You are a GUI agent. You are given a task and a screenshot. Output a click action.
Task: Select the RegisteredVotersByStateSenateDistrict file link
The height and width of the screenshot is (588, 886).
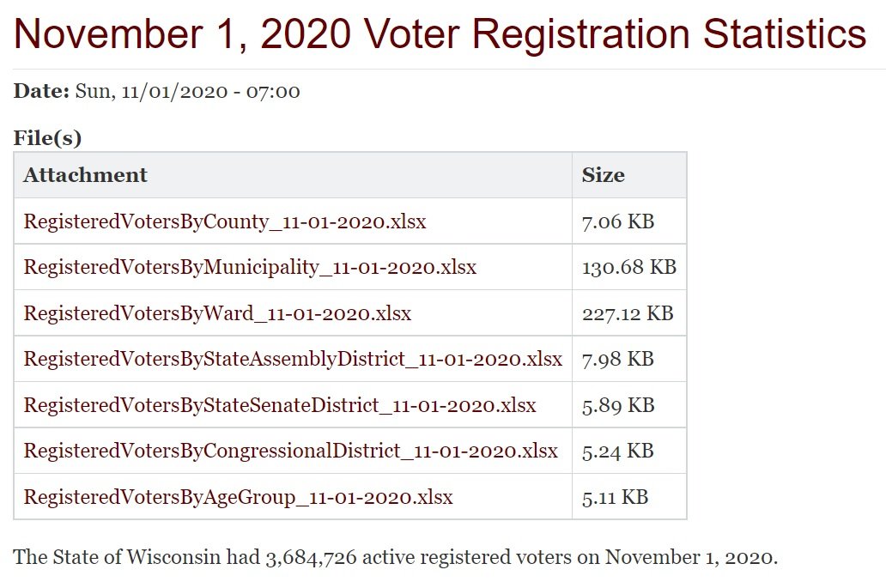[x=279, y=404]
